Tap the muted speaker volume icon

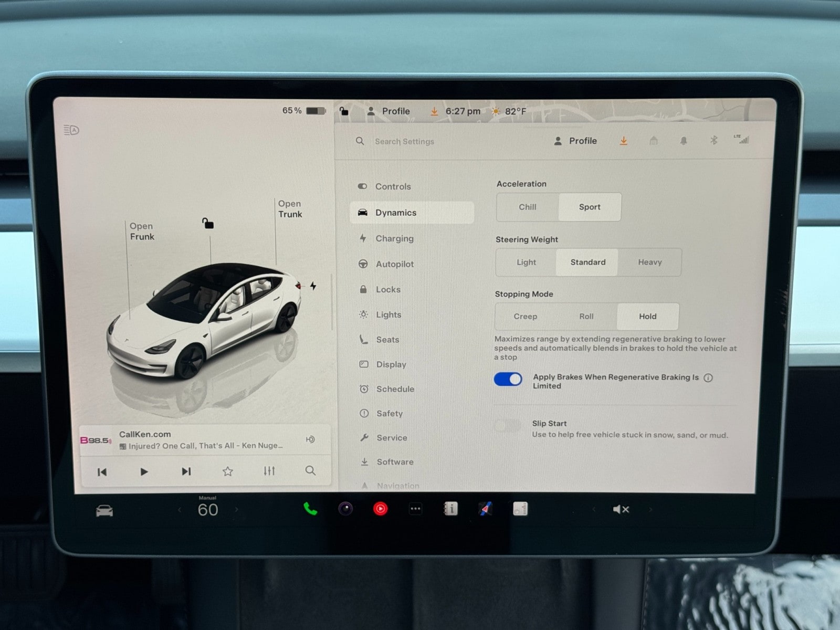coord(621,509)
